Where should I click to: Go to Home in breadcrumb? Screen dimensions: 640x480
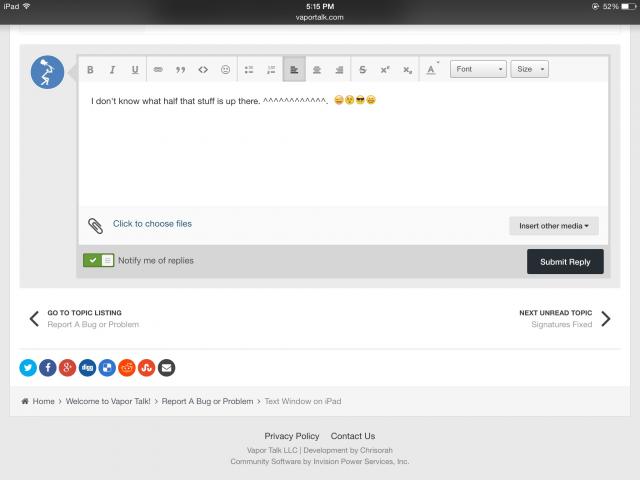[43, 401]
